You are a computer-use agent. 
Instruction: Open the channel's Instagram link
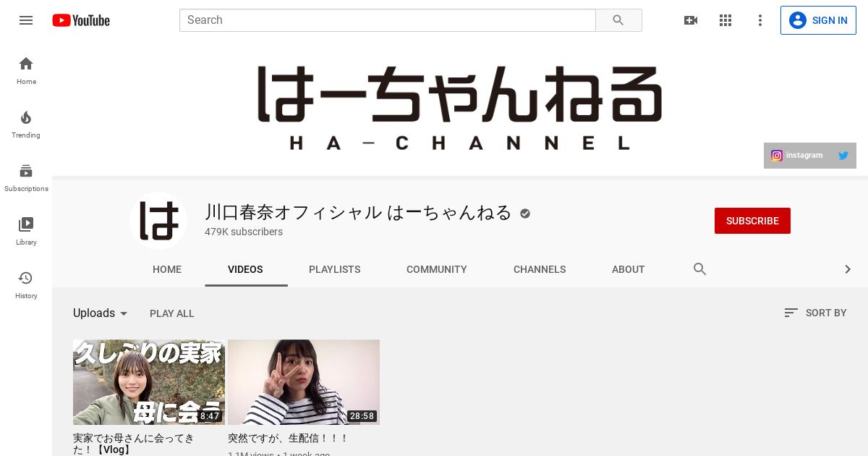[797, 156]
